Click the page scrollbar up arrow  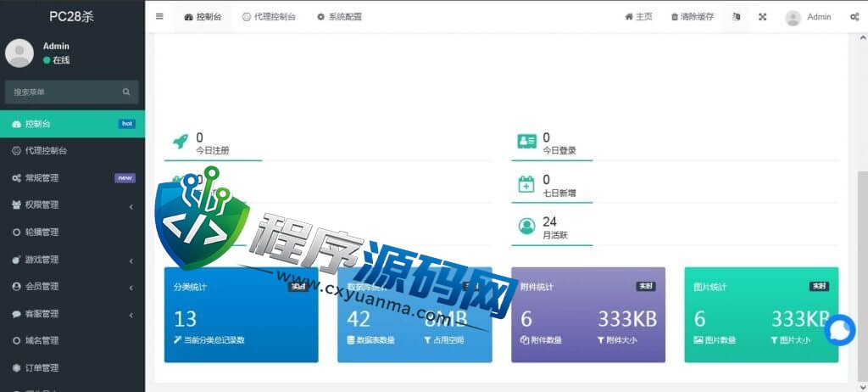tap(862, 37)
